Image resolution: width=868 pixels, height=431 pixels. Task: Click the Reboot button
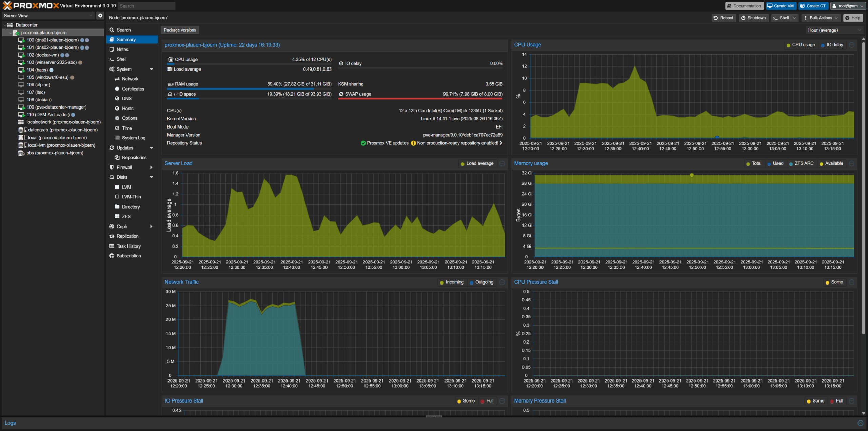coord(724,18)
